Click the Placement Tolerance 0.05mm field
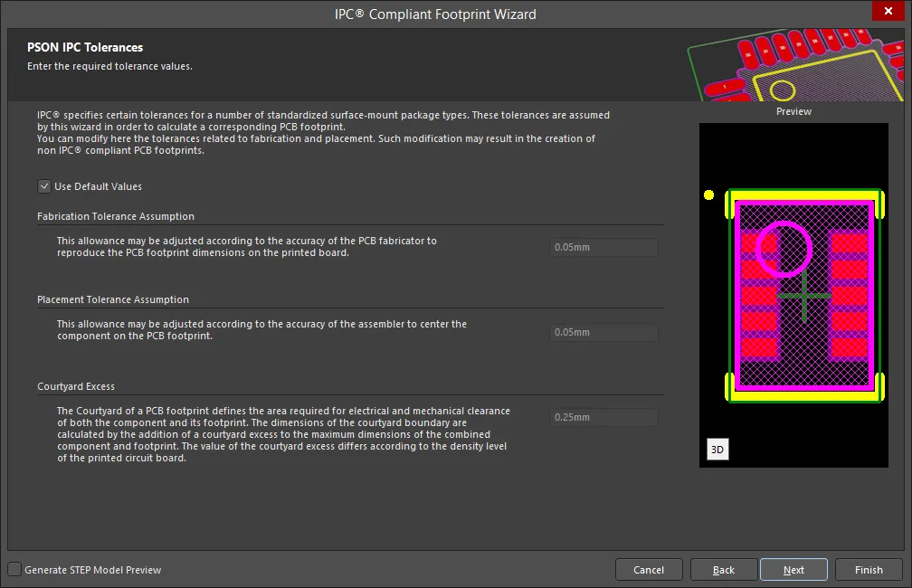The height and width of the screenshot is (588, 912). [603, 332]
